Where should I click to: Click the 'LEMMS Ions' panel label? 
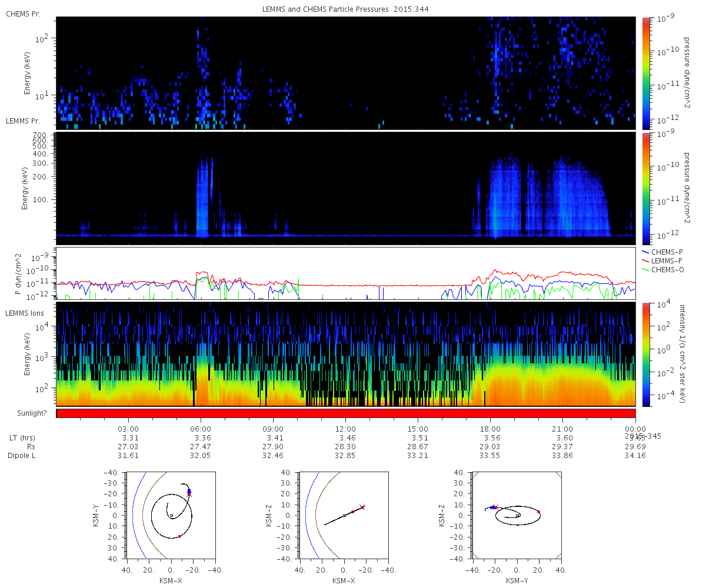24,313
